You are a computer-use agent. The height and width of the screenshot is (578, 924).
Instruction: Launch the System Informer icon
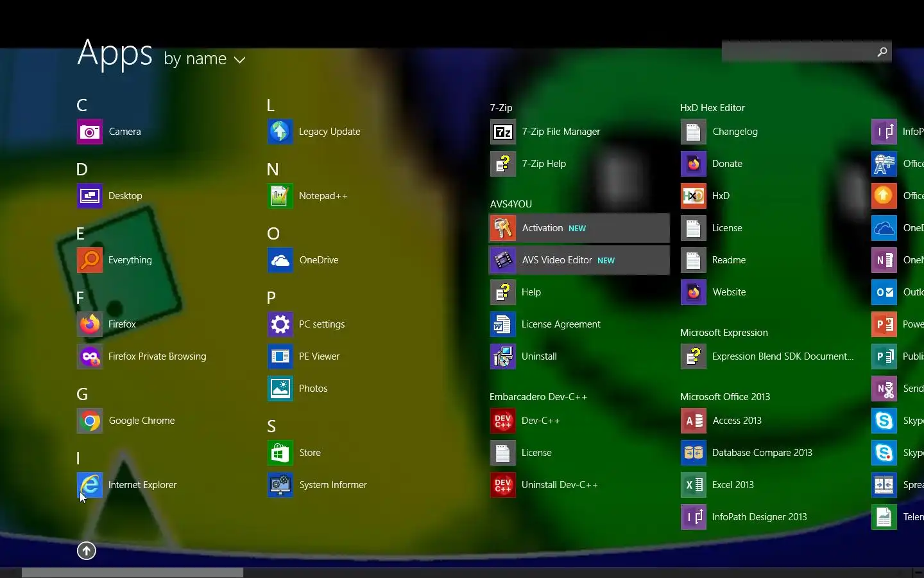click(280, 485)
